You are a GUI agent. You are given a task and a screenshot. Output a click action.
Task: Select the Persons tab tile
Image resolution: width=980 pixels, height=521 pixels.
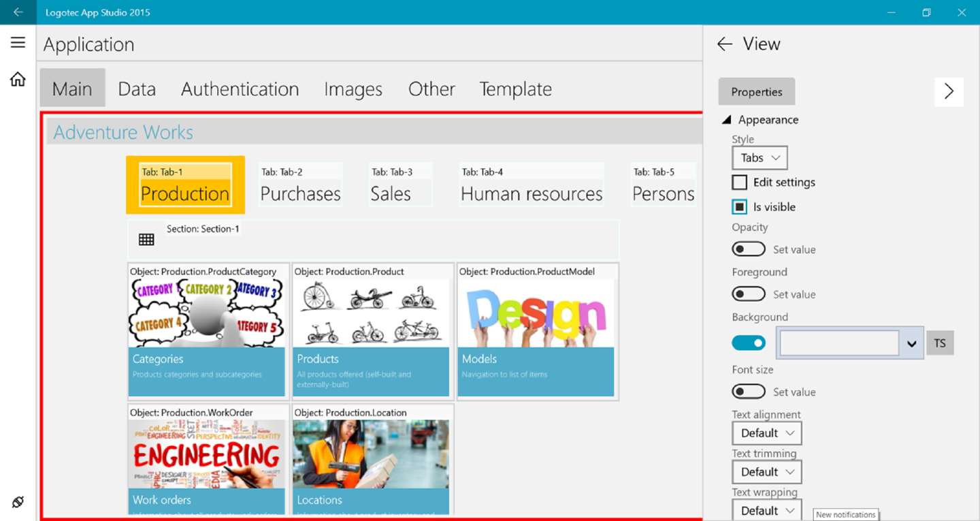coord(664,185)
